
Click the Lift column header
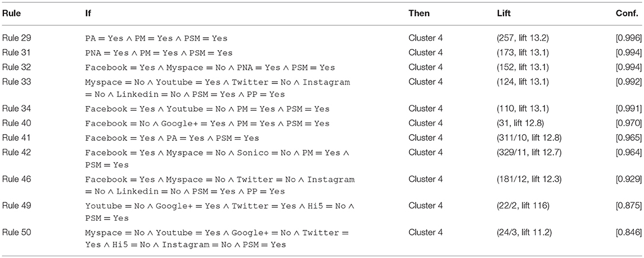click(503, 13)
